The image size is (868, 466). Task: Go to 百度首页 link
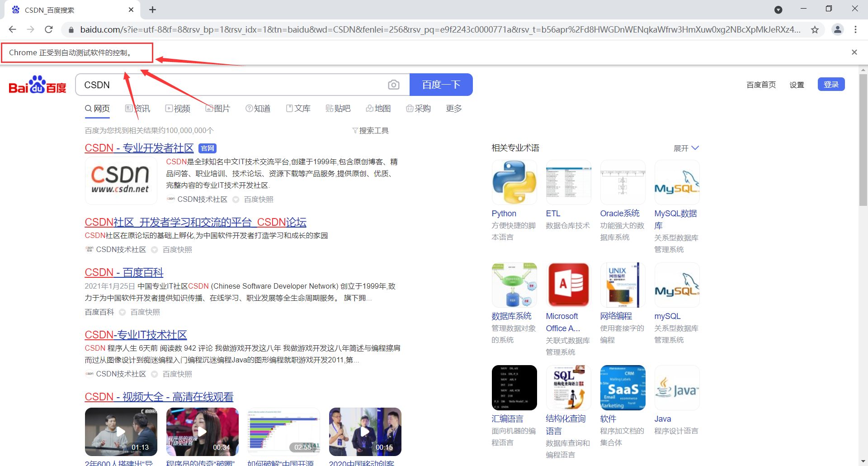(761, 85)
